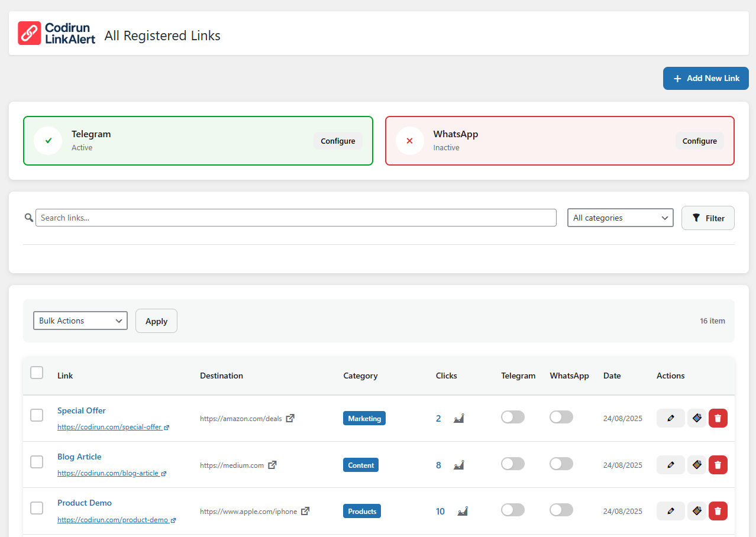
Task: Click the pencil edit icon for Special Offer
Action: 670,418
